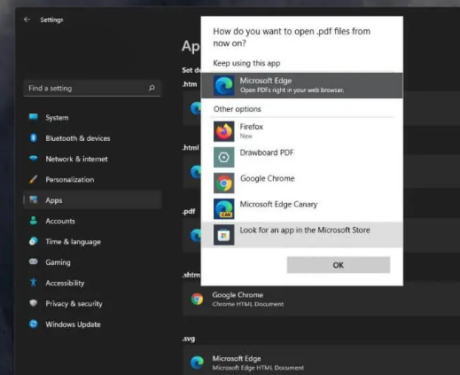This screenshot has height=375, width=460.
Task: Open Gaming settings
Action: [x=92, y=262]
